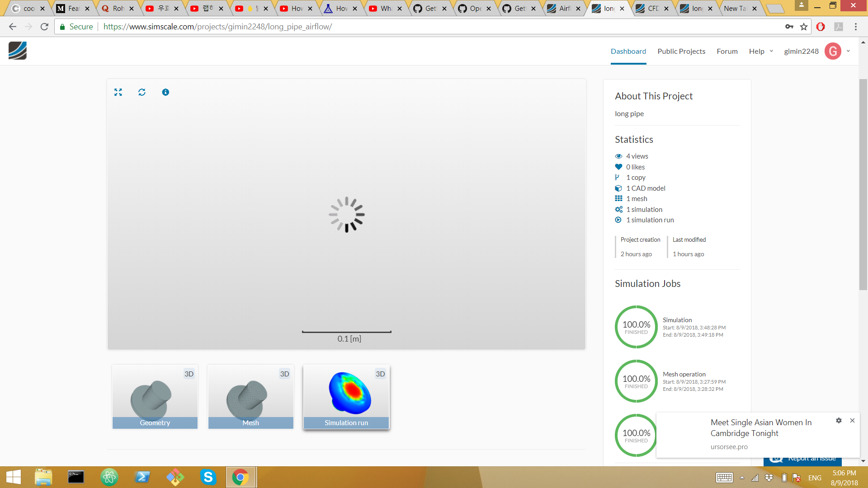Click the Opera extension icon in toolbar
The height and width of the screenshot is (488, 868).
point(821,27)
